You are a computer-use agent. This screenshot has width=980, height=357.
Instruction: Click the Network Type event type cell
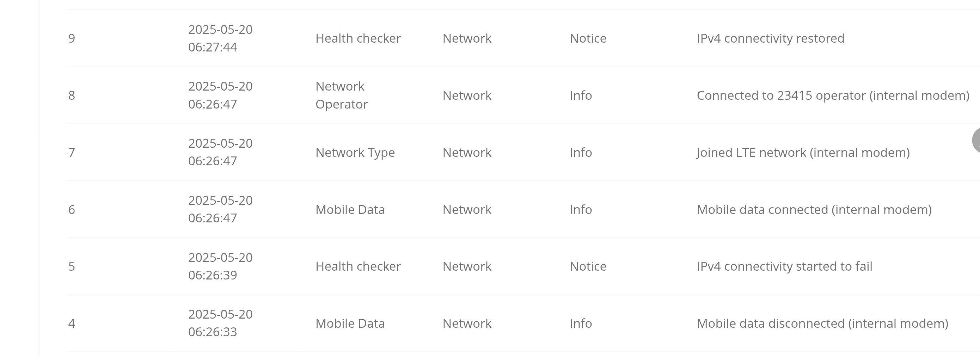click(x=355, y=153)
